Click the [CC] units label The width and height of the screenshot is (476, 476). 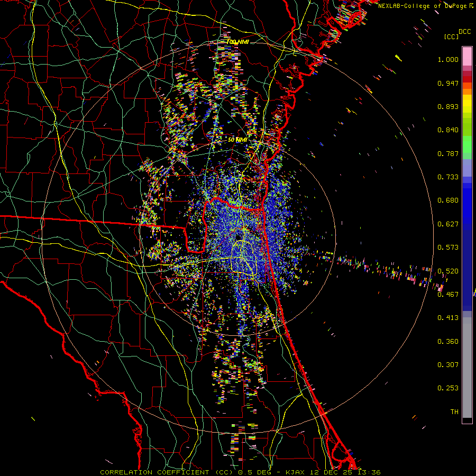(451, 36)
